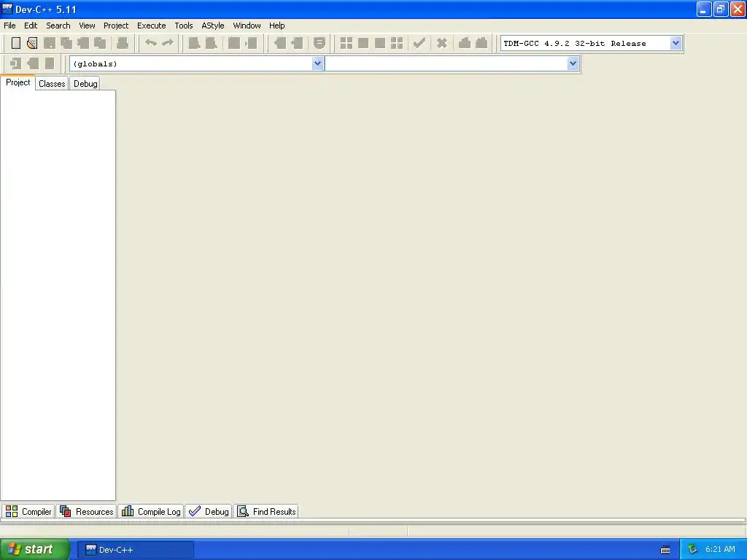Screen dimensions: 747x560
Task: Click the Undo arrow icon
Action: [150, 43]
